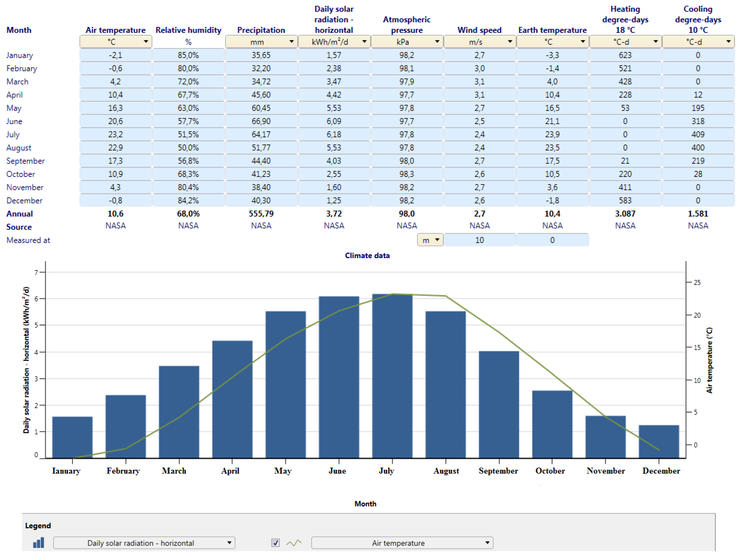Screen dimensions: 743x560
Task: Toggle the Air temperature line checkbox
Action: point(275,543)
